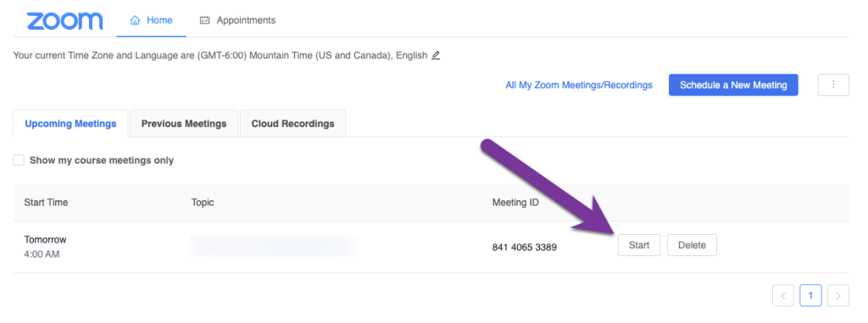Viewport: 868px width, 323px height.
Task: Go to previous page arrow
Action: (x=782, y=296)
